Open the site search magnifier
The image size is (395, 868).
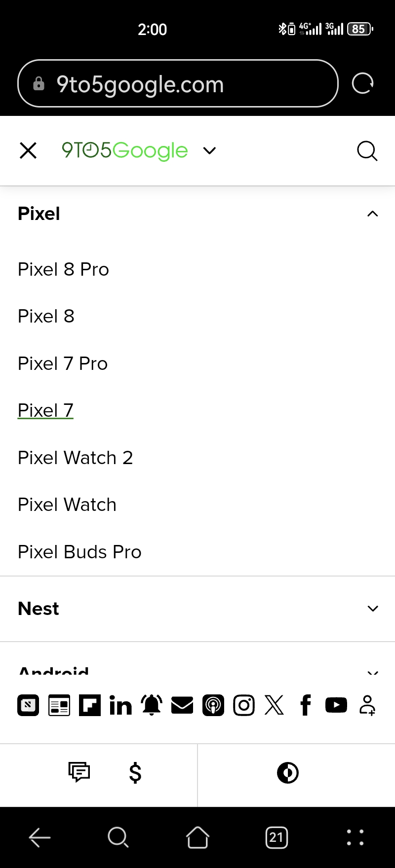pyautogui.click(x=367, y=151)
